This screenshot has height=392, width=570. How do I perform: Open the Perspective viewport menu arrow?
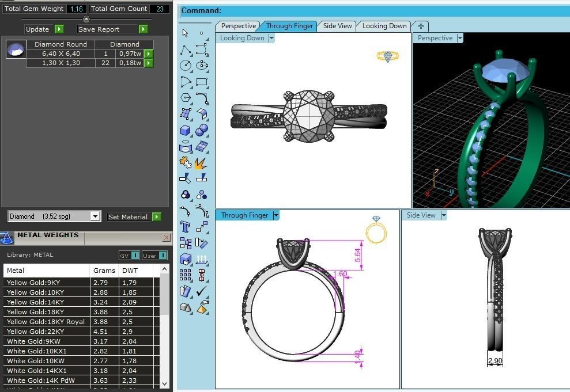pos(460,38)
